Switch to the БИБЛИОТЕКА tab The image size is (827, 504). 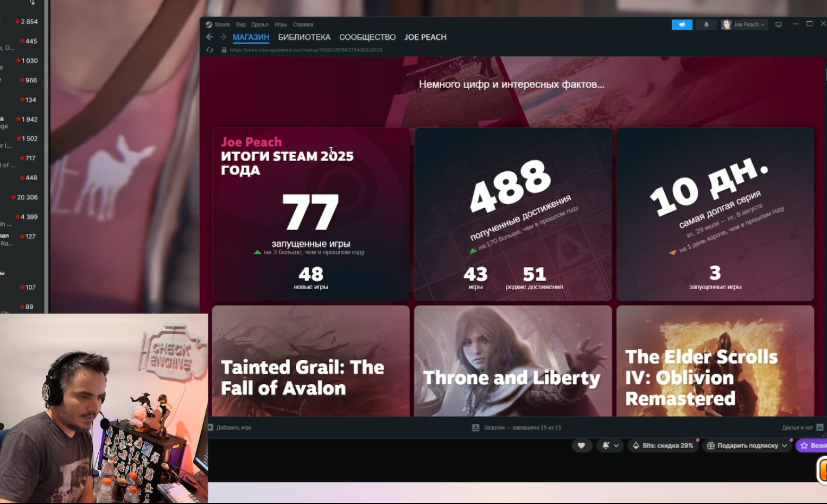coord(304,37)
